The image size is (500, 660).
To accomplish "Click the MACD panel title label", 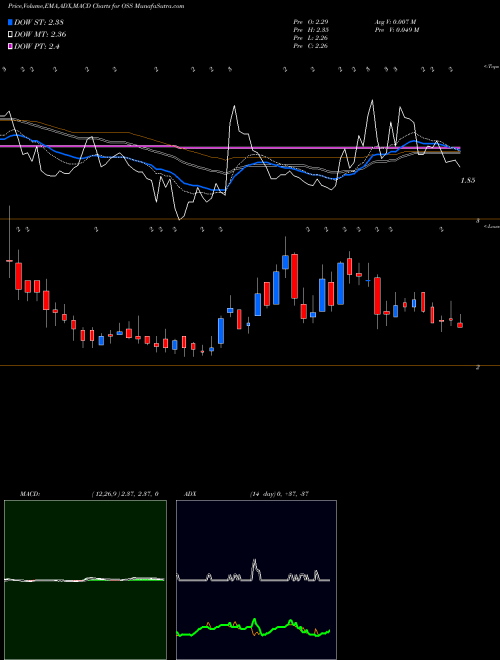I will point(30,493).
